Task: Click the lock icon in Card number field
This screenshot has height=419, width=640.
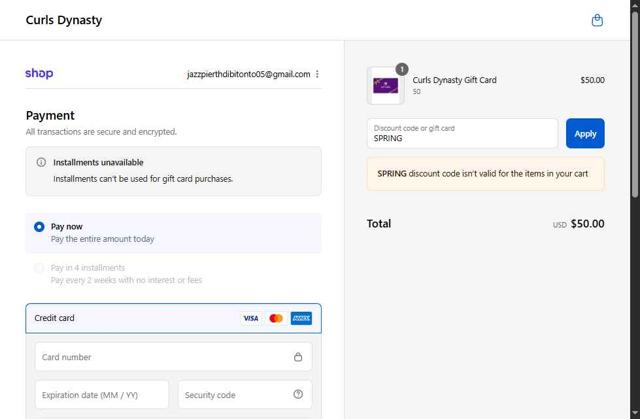Action: 298,357
